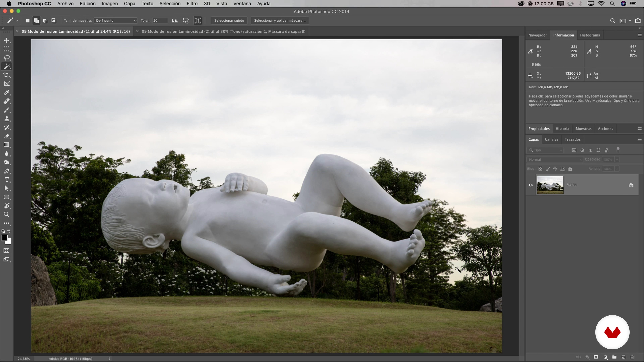Click Seleccionar y aplicar máscara button
This screenshot has height=362, width=644.
[280, 21]
